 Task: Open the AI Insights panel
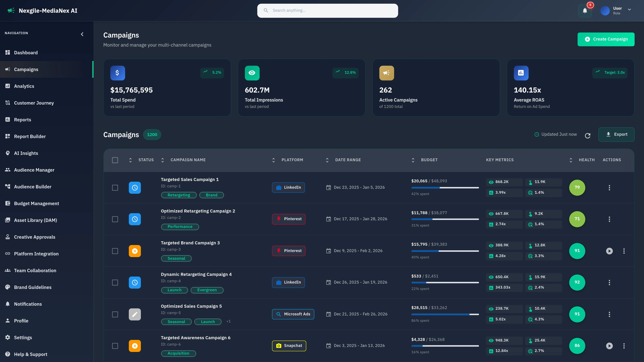tap(26, 153)
